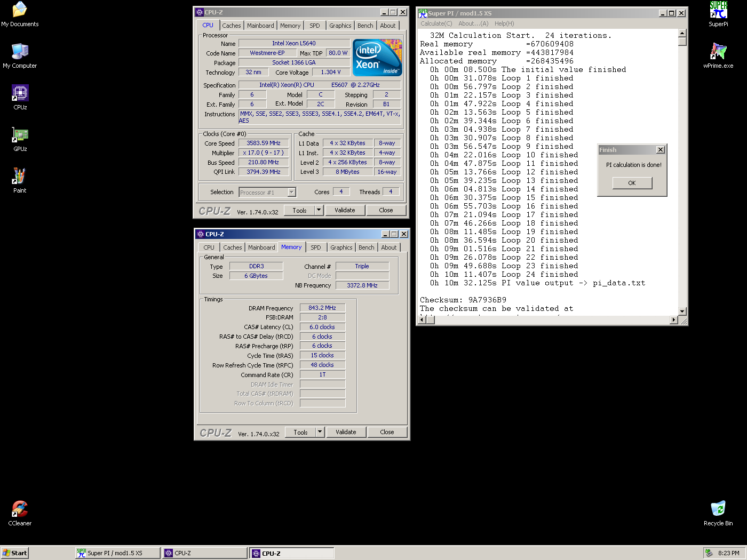Click Super PI horizontal scrollbar right arrow

[x=674, y=320]
